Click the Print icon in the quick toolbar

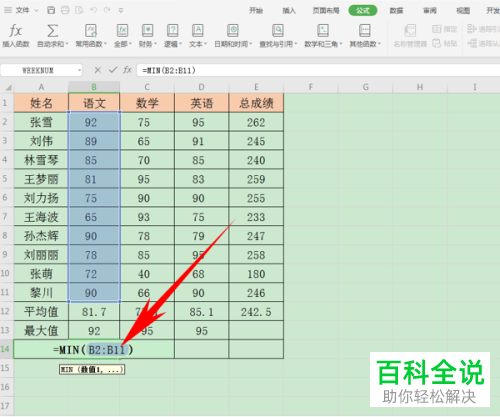(65, 10)
